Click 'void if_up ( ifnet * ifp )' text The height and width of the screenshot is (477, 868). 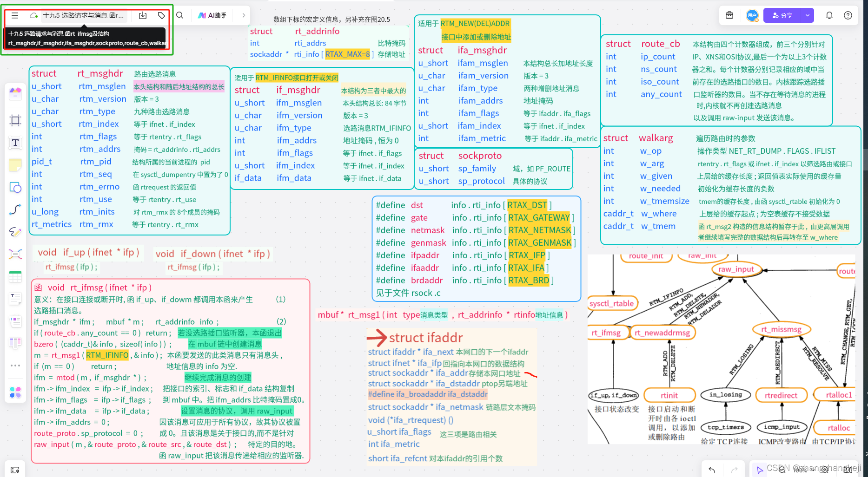(x=89, y=252)
